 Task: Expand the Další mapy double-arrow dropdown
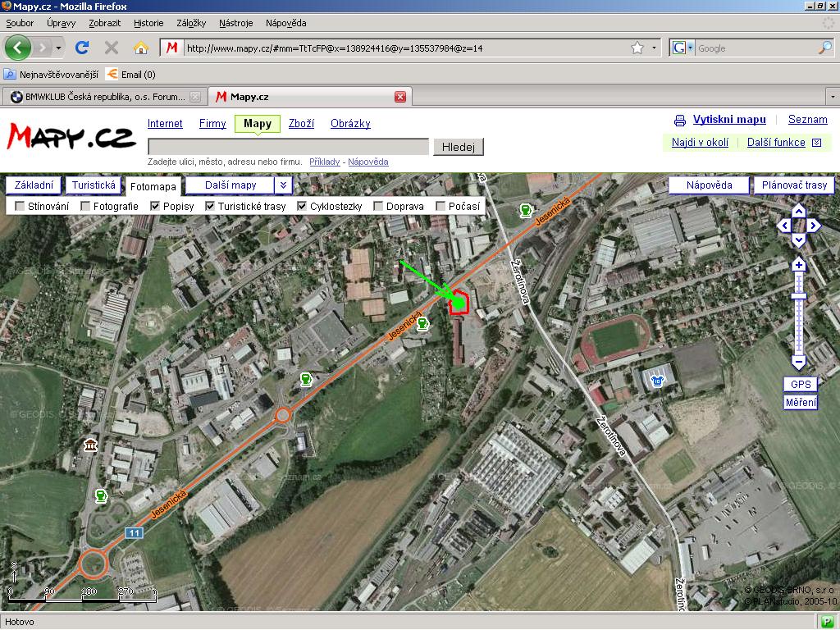[x=283, y=185]
